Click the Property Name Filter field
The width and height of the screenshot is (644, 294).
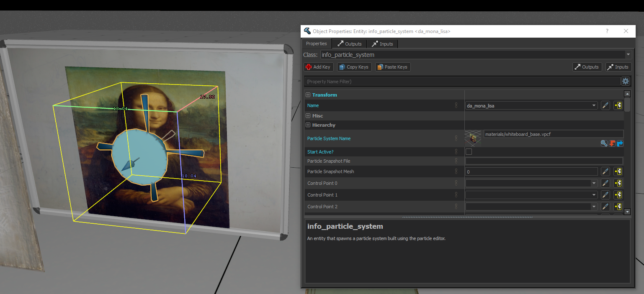tap(462, 81)
